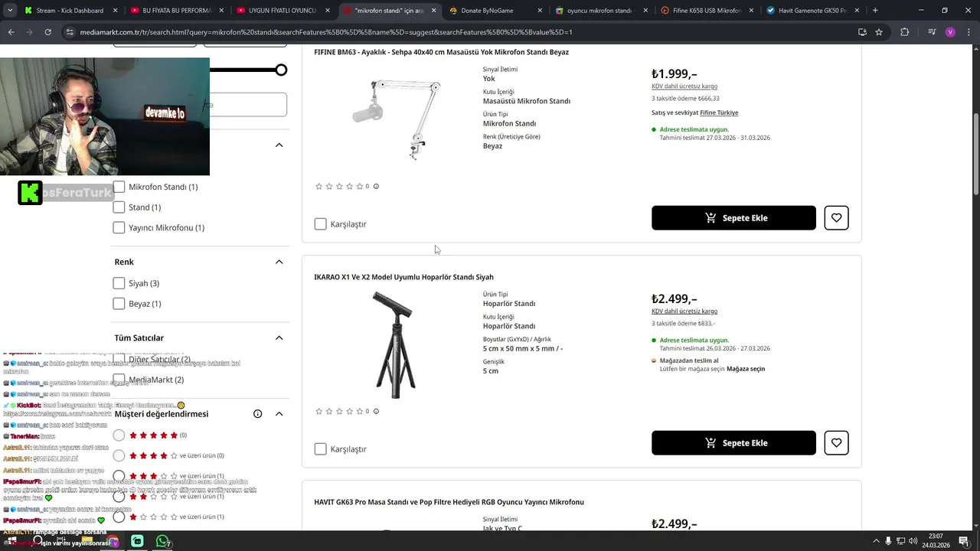This screenshot has height=551, width=980.
Task: Bookmark this page with the star icon
Action: click(879, 32)
